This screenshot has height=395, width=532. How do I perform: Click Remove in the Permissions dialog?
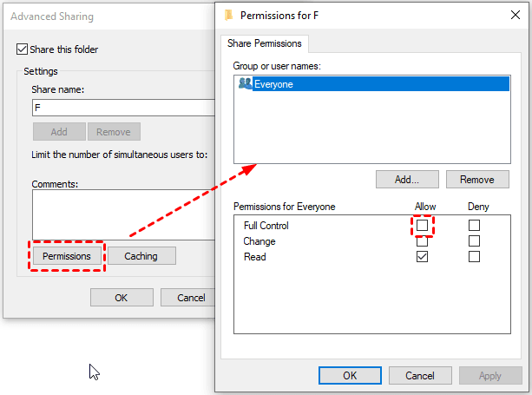476,180
